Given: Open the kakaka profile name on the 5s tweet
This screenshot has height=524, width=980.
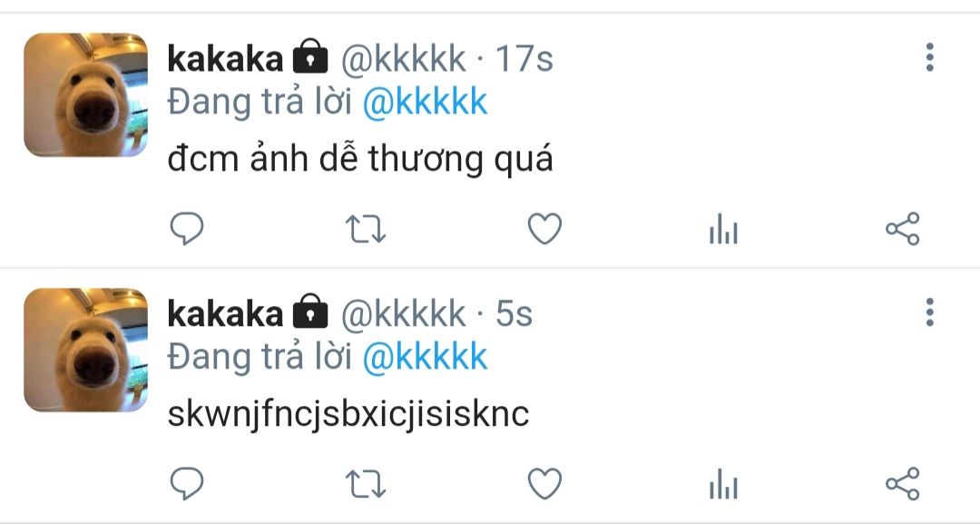Looking at the screenshot, I should tap(225, 313).
